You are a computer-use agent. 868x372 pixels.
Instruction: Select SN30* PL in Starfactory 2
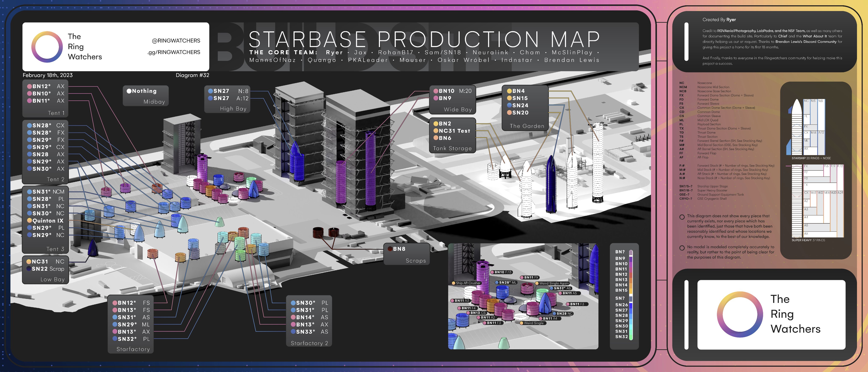[309, 303]
